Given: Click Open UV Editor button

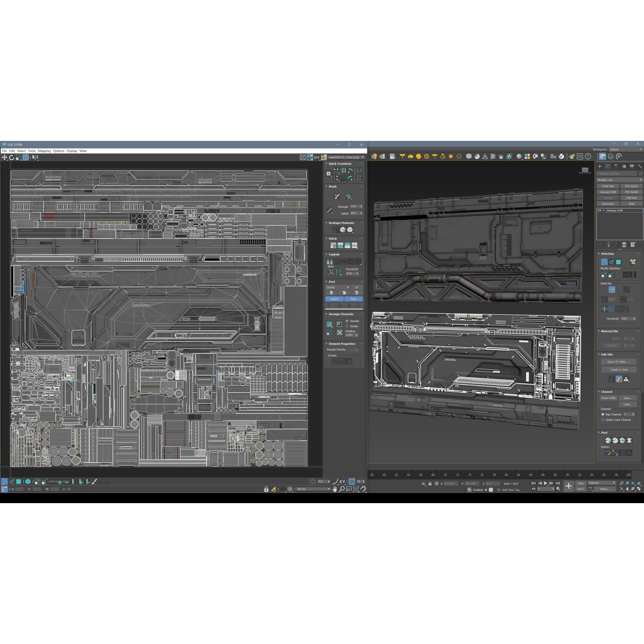Looking at the screenshot, I should click(x=619, y=362).
